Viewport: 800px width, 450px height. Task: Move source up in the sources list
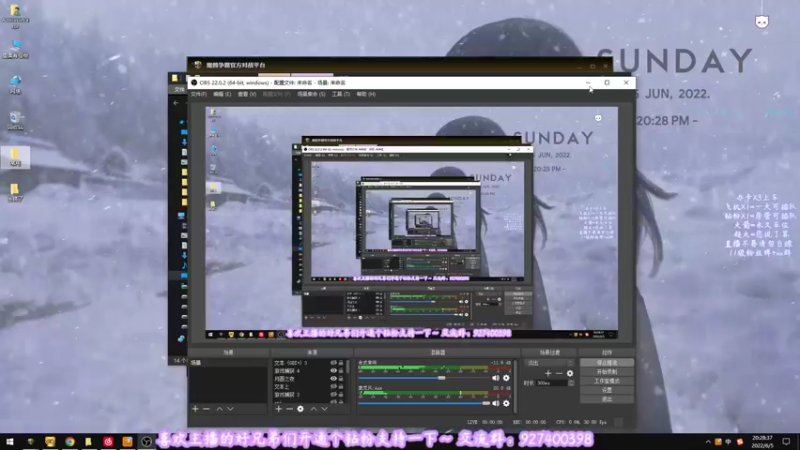(313, 409)
